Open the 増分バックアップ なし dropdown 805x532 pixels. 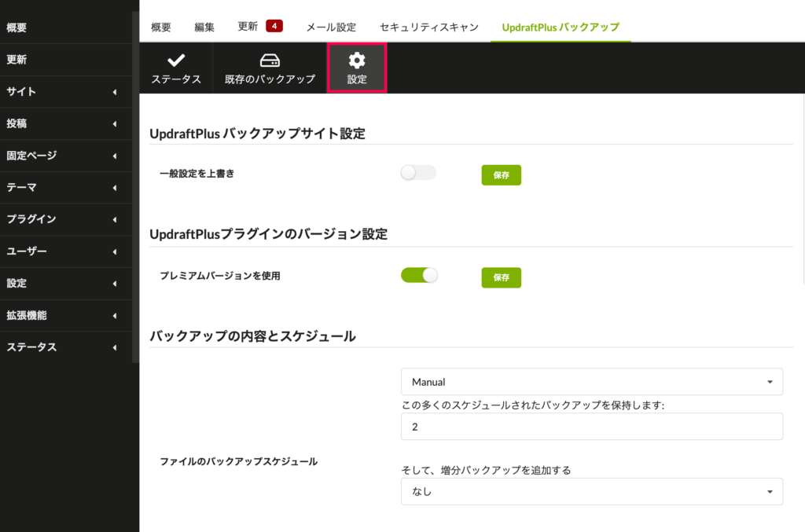point(591,491)
